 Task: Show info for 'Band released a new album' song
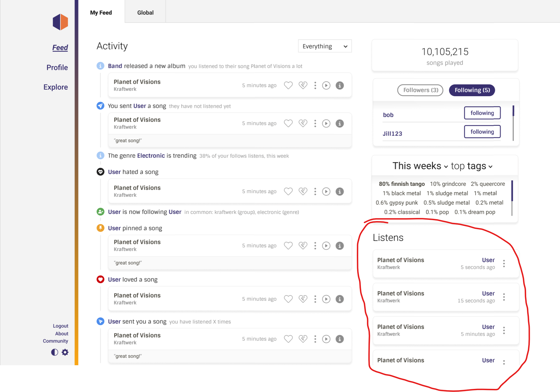coord(340,85)
